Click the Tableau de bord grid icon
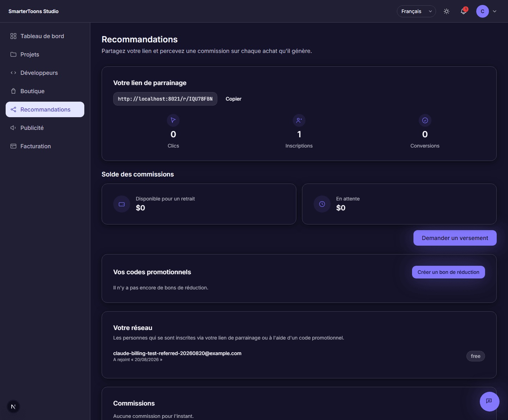 click(x=13, y=36)
